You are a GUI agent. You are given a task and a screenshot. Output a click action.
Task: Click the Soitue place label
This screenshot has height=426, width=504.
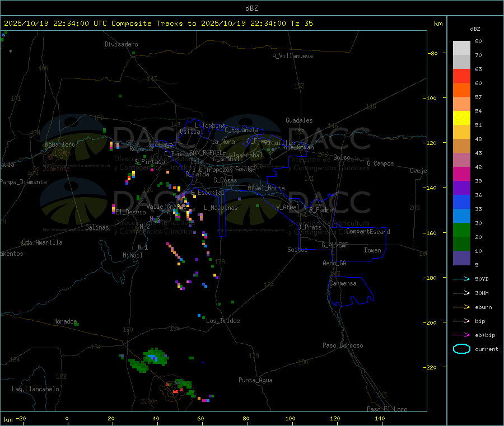click(x=297, y=250)
